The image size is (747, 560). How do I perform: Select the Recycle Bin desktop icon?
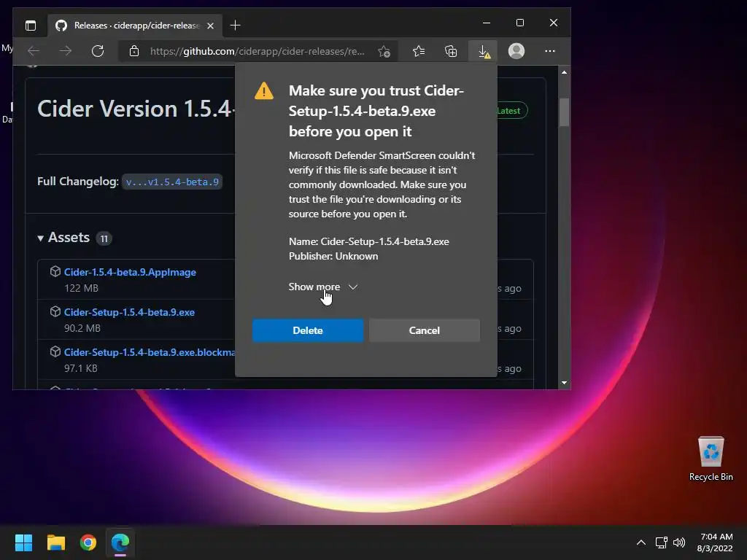click(x=711, y=459)
